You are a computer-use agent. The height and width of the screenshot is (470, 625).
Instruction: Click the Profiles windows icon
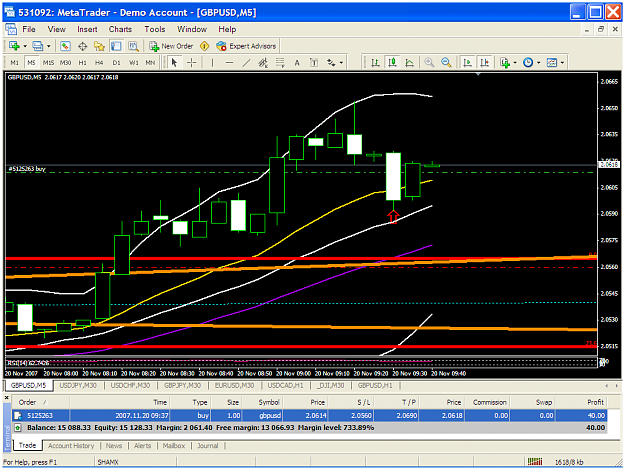pos(38,46)
